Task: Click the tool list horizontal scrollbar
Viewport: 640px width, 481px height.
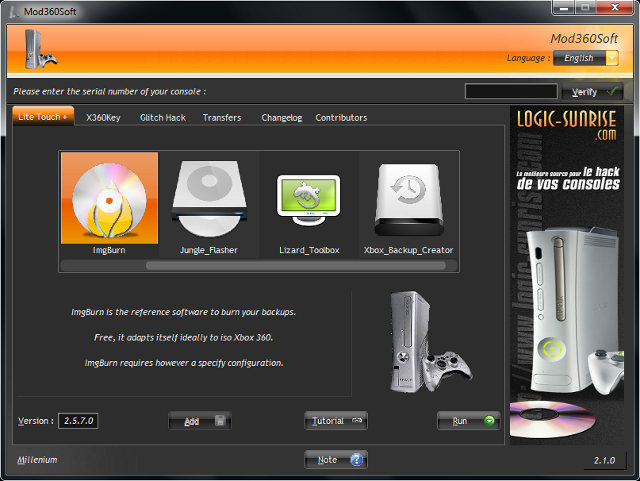Action: 296,265
